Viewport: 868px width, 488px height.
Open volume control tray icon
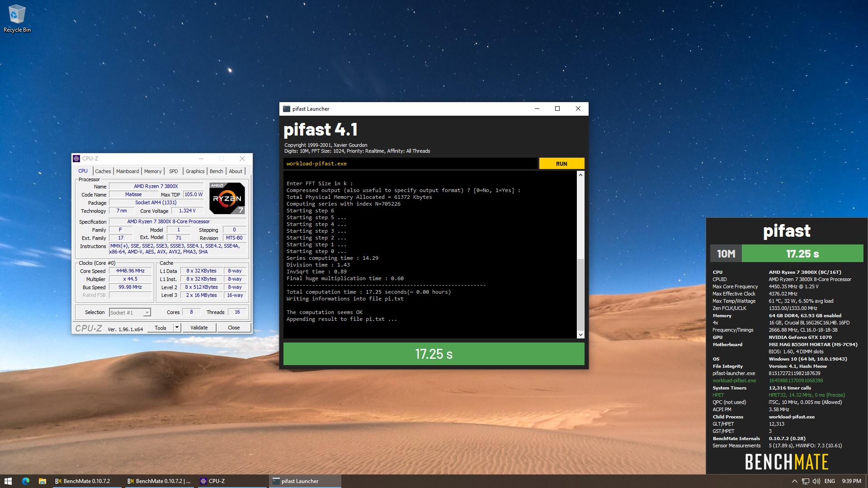pos(816,481)
